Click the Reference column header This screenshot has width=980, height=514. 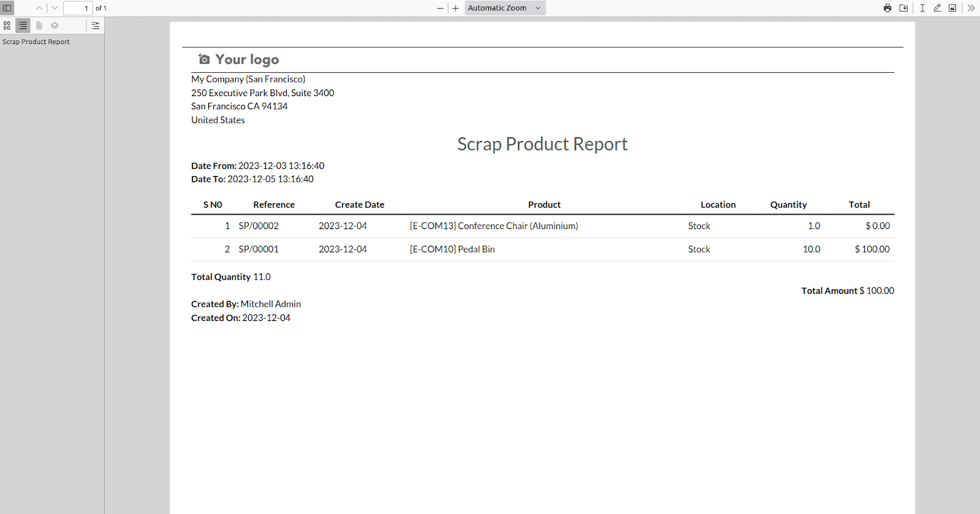[274, 205]
